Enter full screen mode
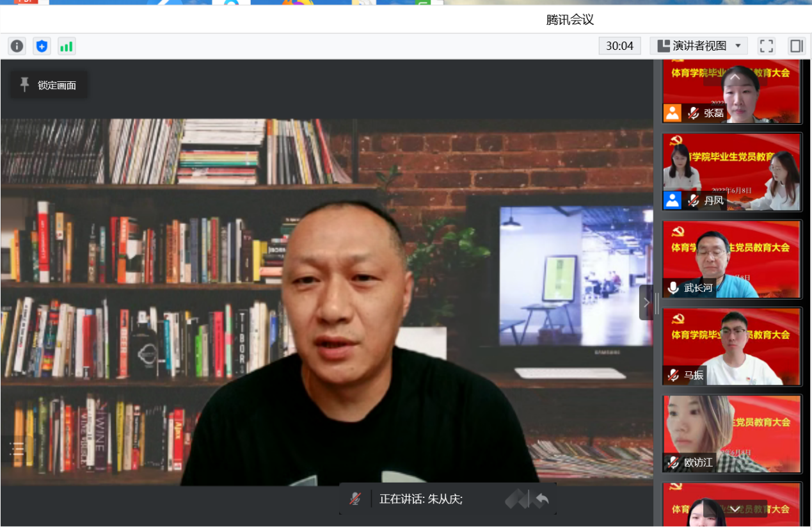The width and height of the screenshot is (812, 530). [x=766, y=46]
